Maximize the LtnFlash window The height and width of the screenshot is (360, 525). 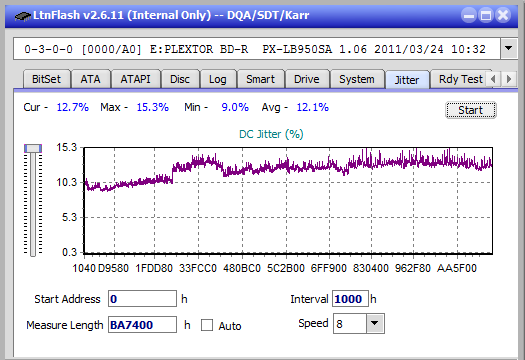click(x=486, y=15)
